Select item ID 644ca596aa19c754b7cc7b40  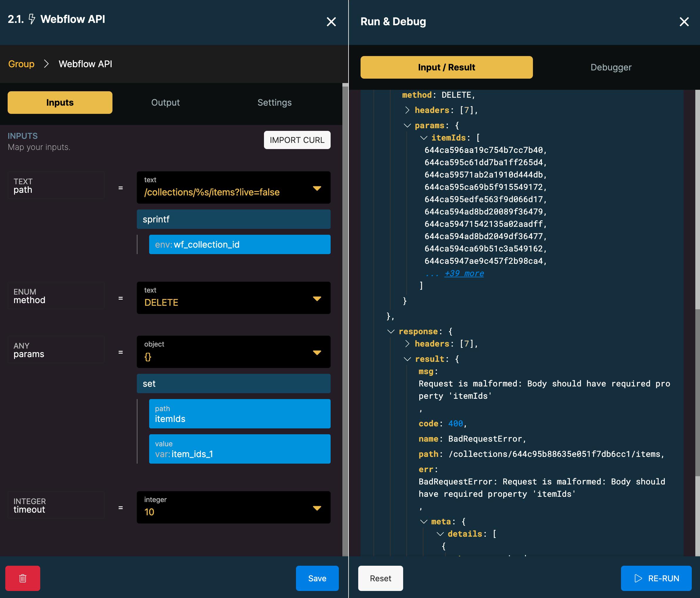click(x=483, y=150)
